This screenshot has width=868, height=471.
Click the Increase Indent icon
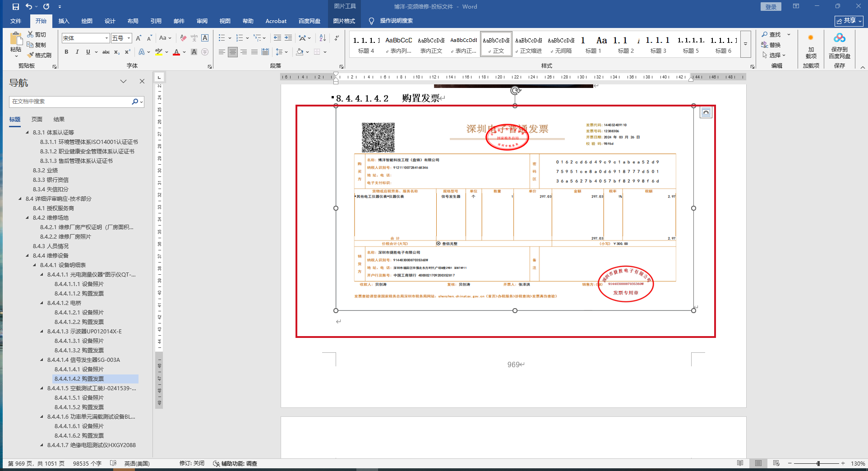pyautogui.click(x=288, y=38)
